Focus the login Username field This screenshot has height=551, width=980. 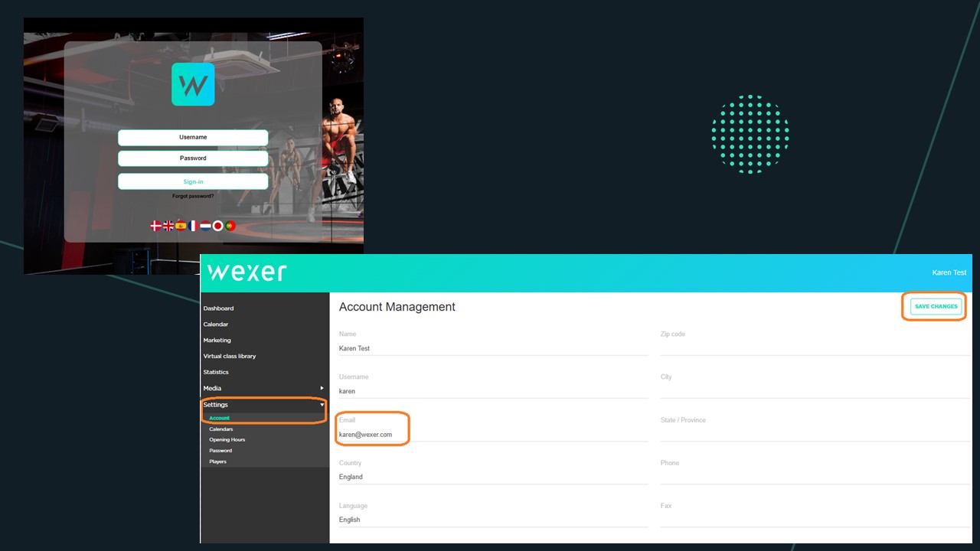(x=193, y=138)
